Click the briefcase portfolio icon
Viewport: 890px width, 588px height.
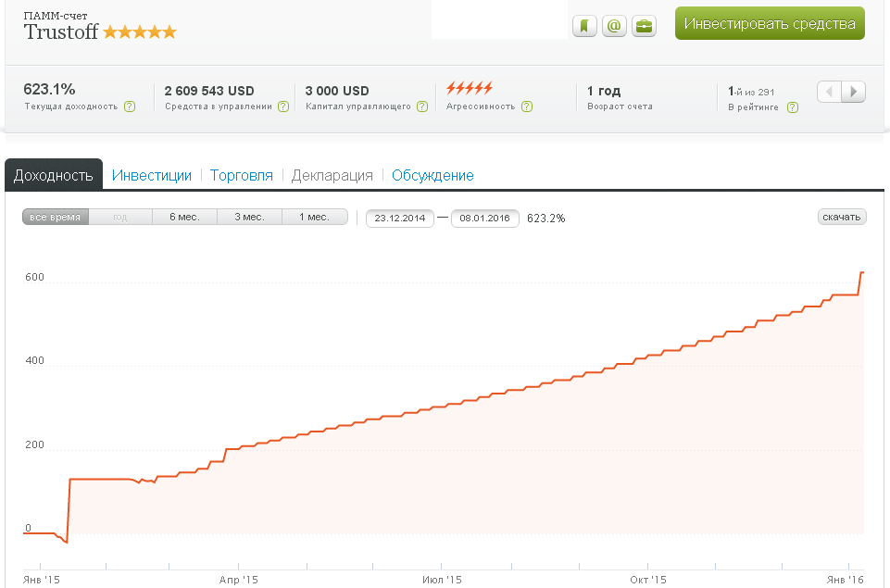[644, 26]
